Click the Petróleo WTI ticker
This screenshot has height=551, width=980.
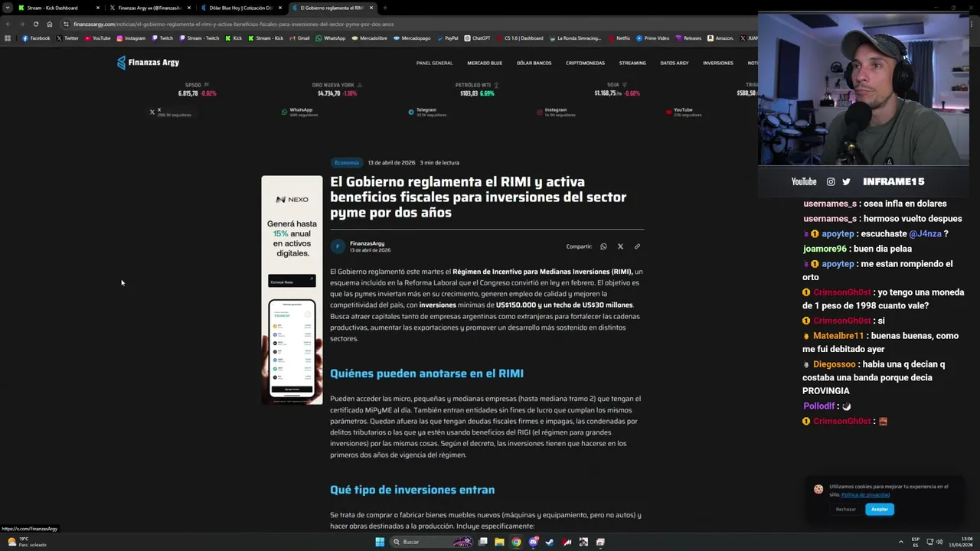coord(477,90)
